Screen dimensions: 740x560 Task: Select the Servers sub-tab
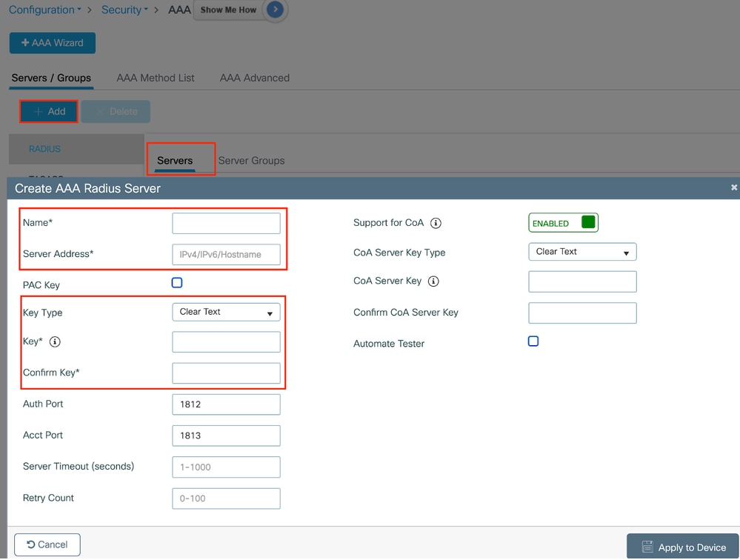click(175, 161)
